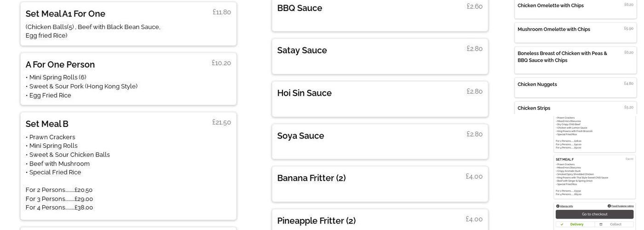Select Set Meal B item card
The width and height of the screenshot is (644, 230).
pyautogui.click(x=128, y=166)
